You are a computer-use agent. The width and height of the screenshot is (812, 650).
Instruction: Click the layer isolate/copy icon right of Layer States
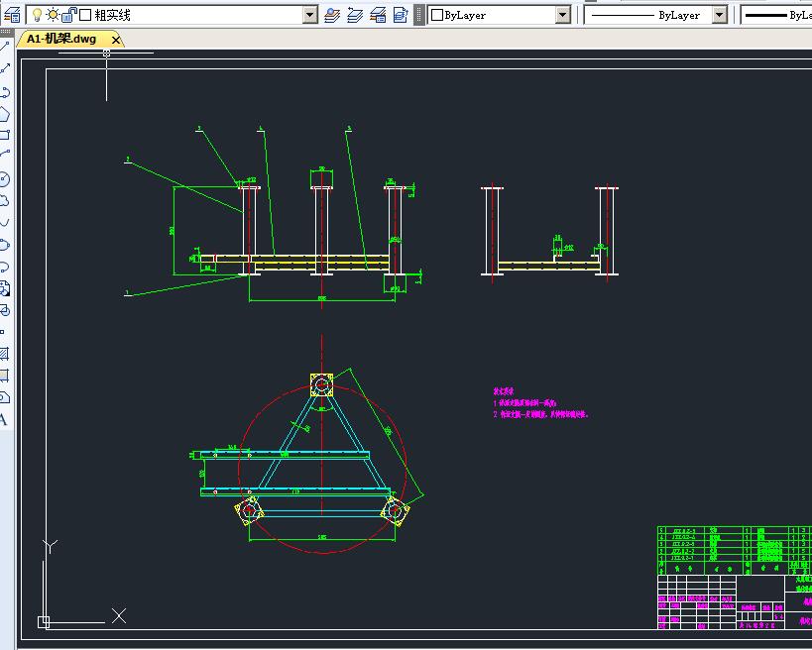pyautogui.click(x=401, y=15)
